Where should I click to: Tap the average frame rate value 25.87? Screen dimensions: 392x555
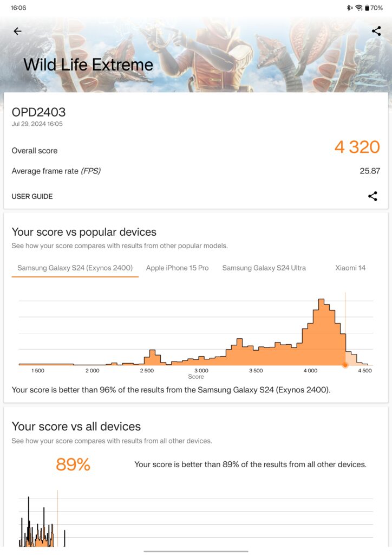coord(370,171)
